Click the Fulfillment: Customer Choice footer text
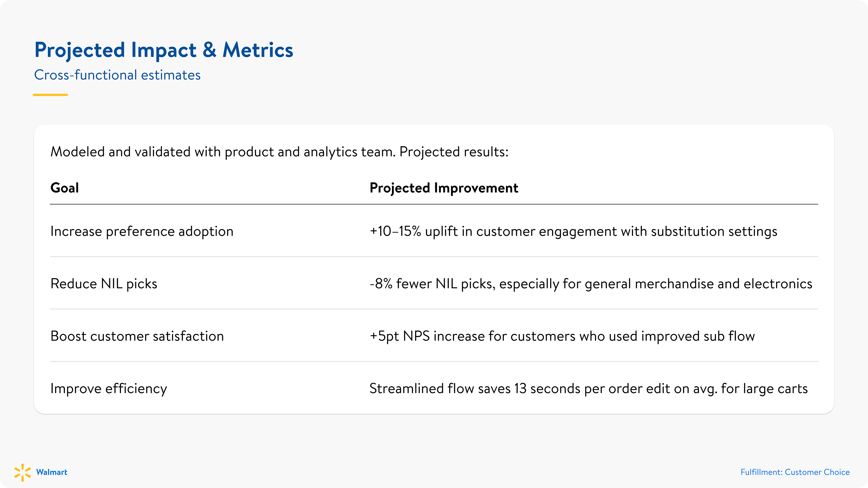Image resolution: width=868 pixels, height=488 pixels. tap(795, 472)
